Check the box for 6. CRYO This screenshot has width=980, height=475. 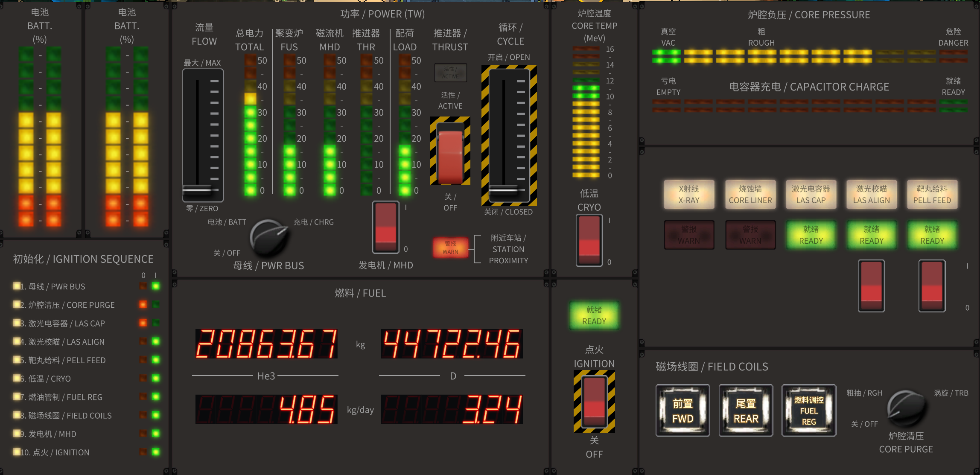[17, 378]
